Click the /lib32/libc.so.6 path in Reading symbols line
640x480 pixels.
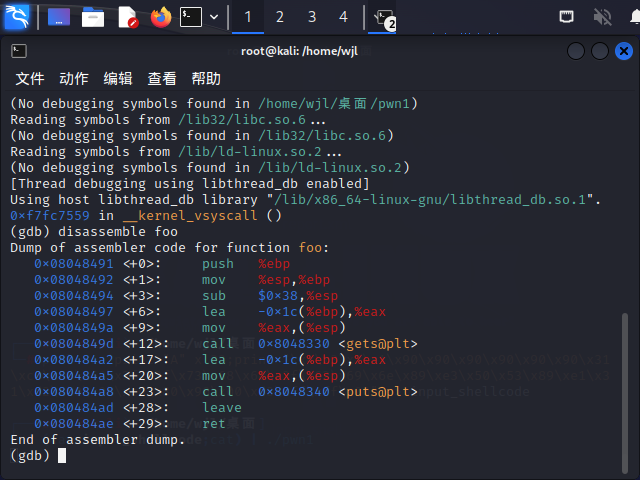click(242, 120)
